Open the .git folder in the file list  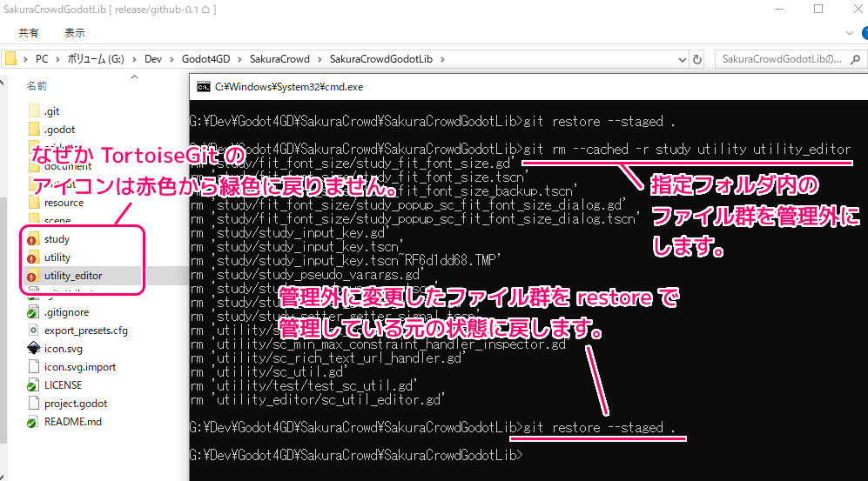click(x=50, y=111)
